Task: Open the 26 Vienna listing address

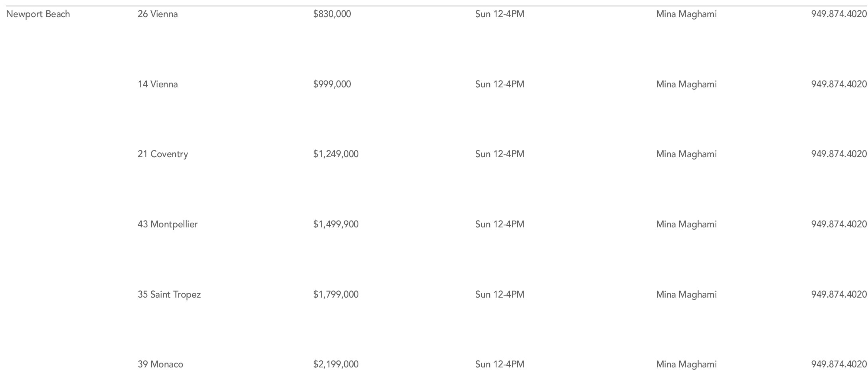Action: 158,14
